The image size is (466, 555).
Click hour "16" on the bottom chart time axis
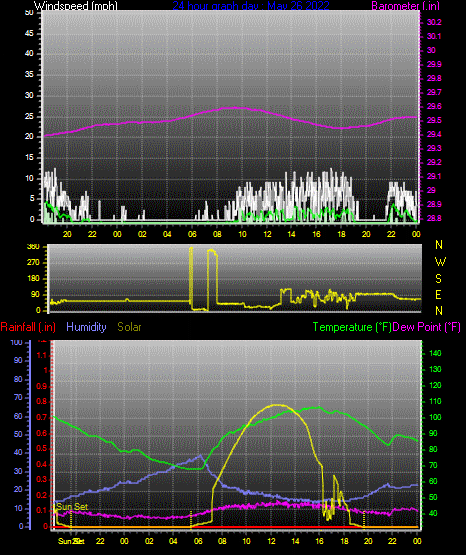click(320, 541)
